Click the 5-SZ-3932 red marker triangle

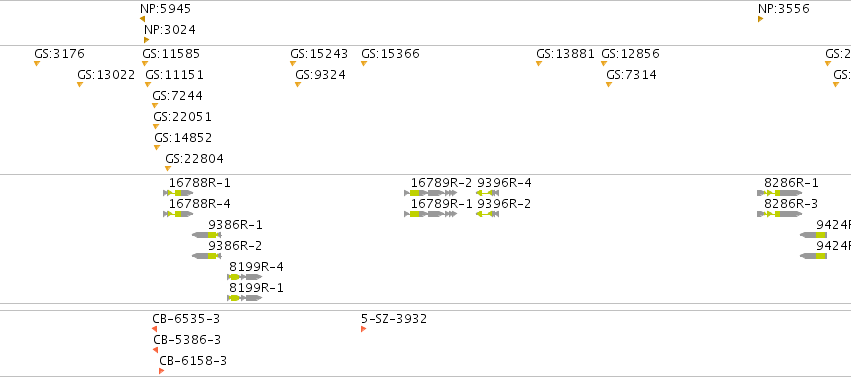pos(364,329)
